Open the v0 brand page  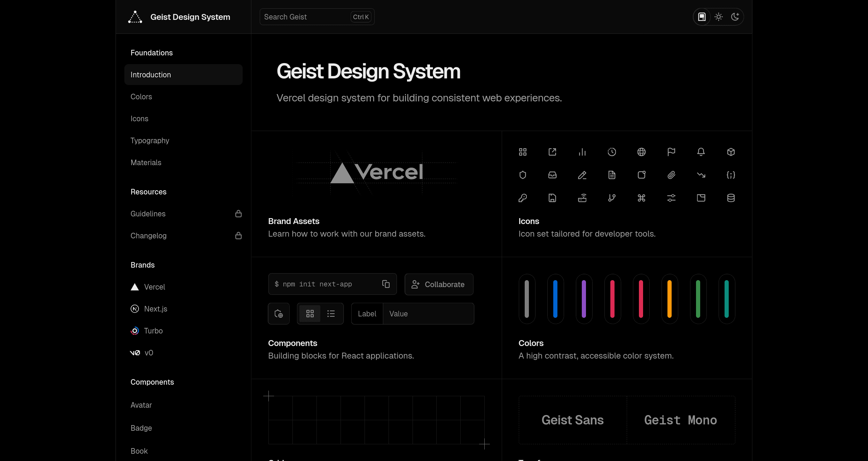(141, 353)
